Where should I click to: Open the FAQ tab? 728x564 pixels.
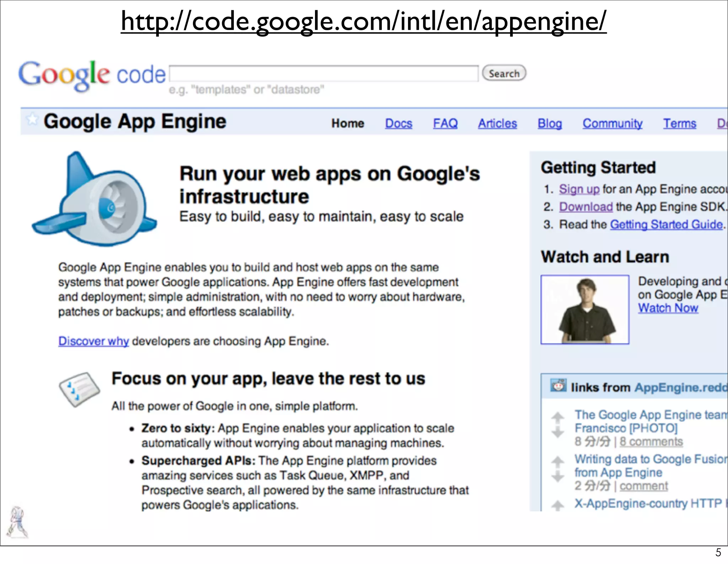pos(445,123)
